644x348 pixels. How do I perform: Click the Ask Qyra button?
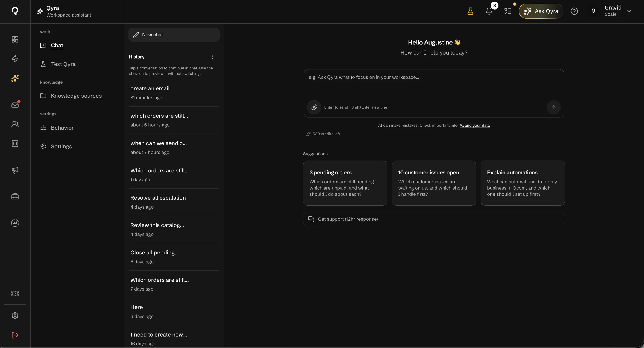pyautogui.click(x=541, y=11)
